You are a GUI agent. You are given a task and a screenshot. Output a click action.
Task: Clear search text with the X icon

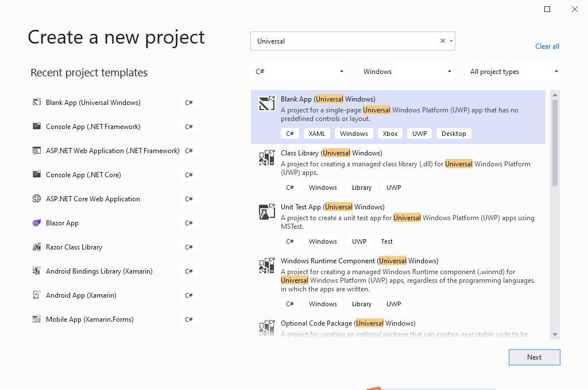442,41
